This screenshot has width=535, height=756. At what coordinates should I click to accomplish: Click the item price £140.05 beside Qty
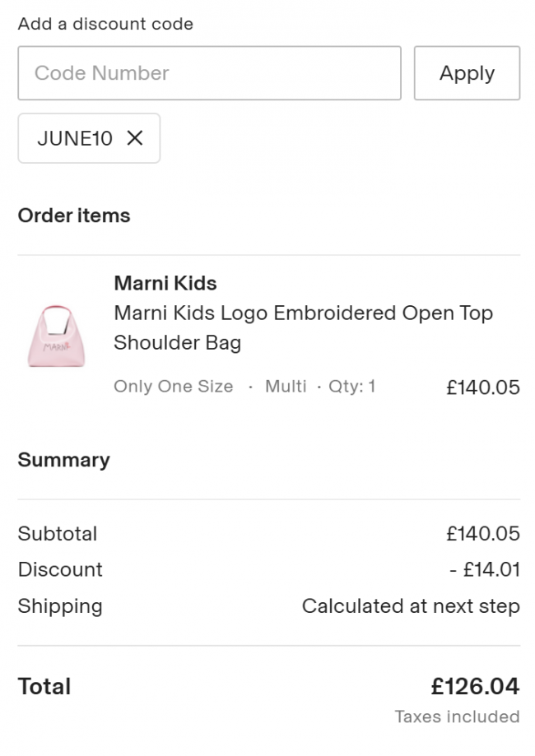coord(483,387)
